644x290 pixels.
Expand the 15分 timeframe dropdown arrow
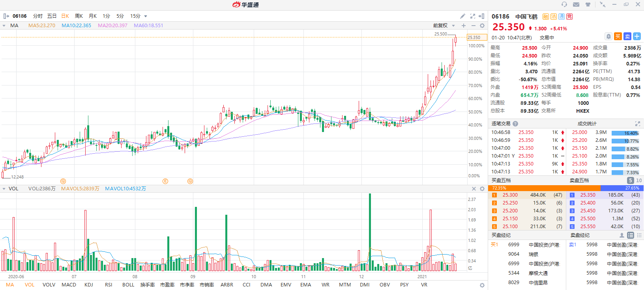click(x=146, y=16)
